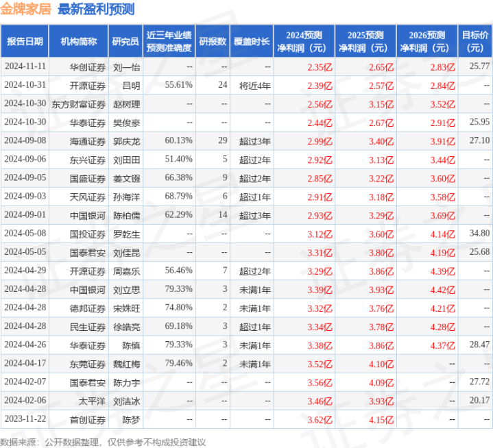Click target price 27.10

[479, 140]
